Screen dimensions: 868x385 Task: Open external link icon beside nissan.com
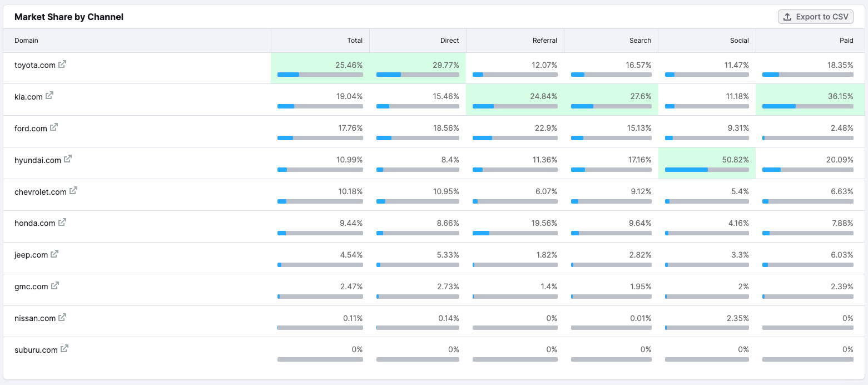pos(62,318)
